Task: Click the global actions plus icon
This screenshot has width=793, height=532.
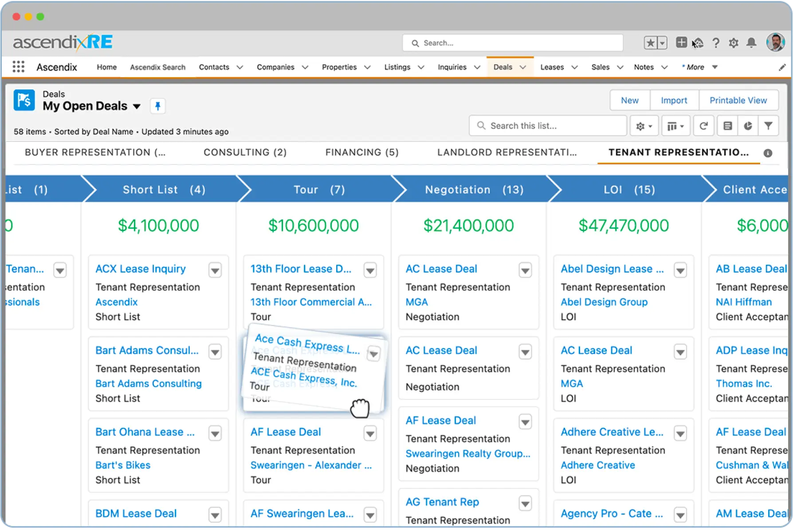Action: coord(681,43)
